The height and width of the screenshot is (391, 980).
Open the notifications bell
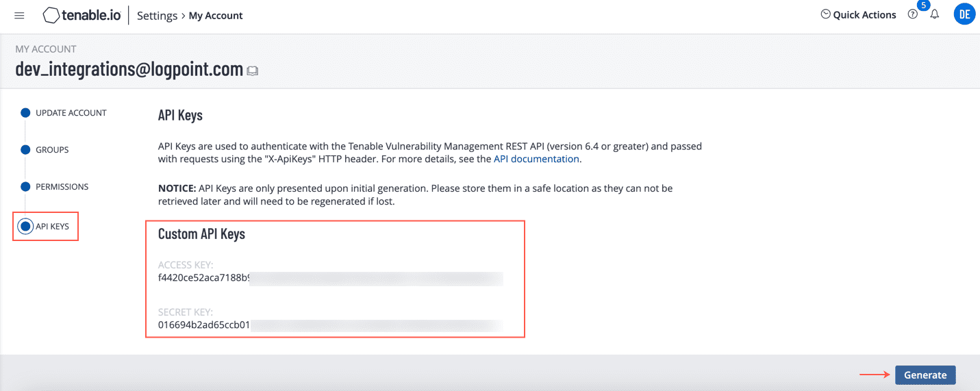click(x=934, y=14)
